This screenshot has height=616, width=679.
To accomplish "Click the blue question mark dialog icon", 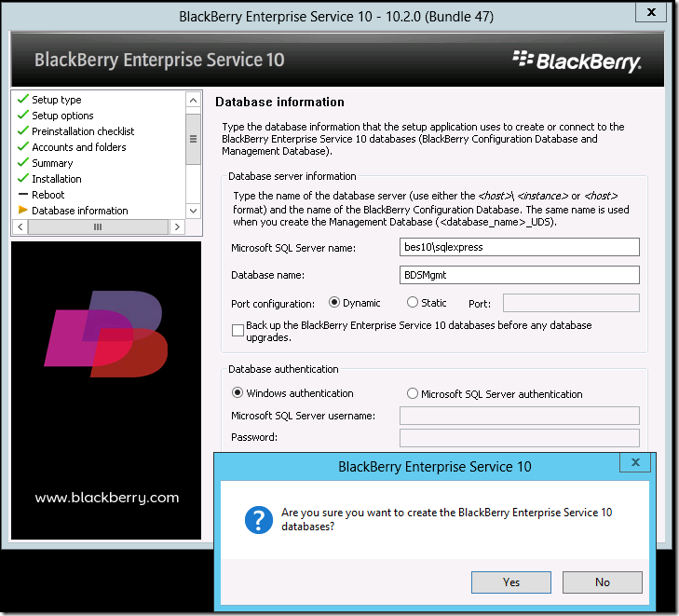I will pyautogui.click(x=259, y=520).
